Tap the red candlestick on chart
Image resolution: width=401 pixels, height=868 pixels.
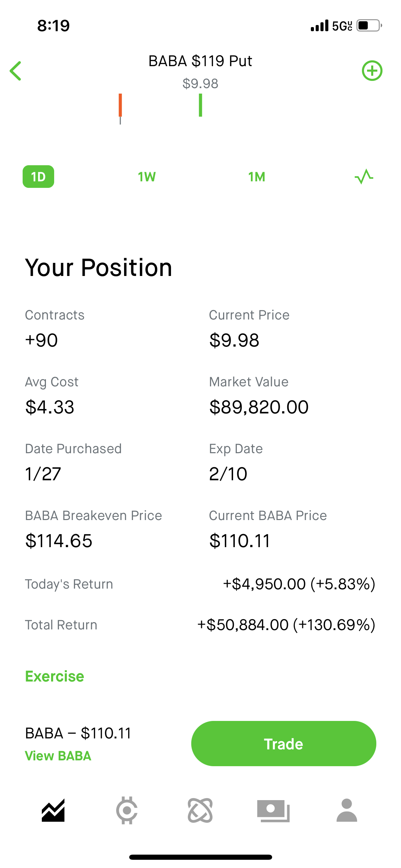point(120,106)
